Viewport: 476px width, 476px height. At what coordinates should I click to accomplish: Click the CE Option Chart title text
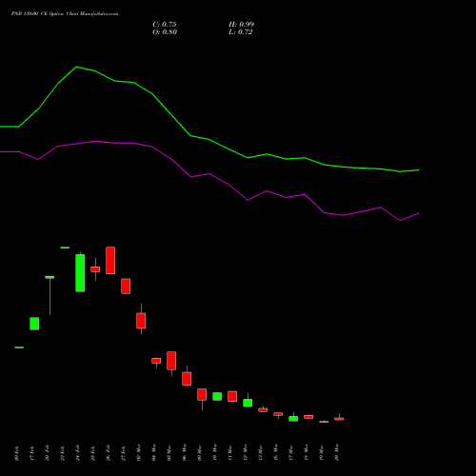click(65, 14)
